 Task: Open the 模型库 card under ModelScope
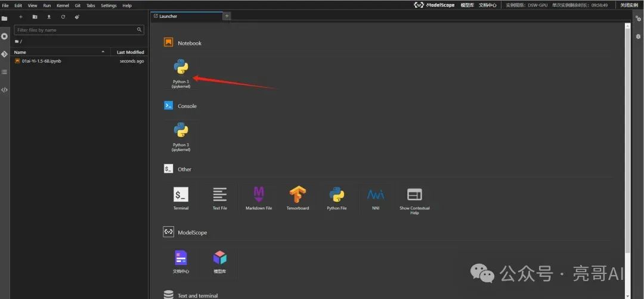[219, 262]
